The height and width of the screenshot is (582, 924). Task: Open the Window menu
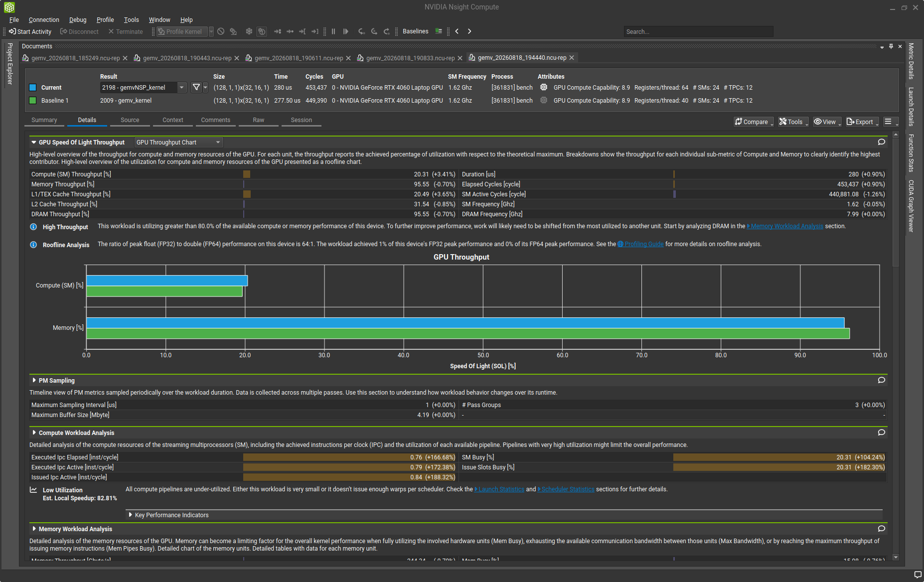tap(159, 20)
